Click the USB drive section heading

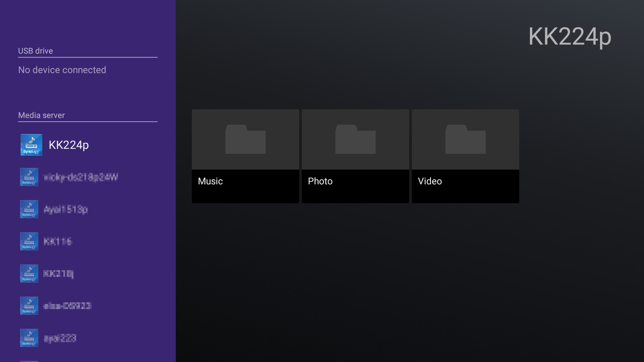click(x=36, y=51)
